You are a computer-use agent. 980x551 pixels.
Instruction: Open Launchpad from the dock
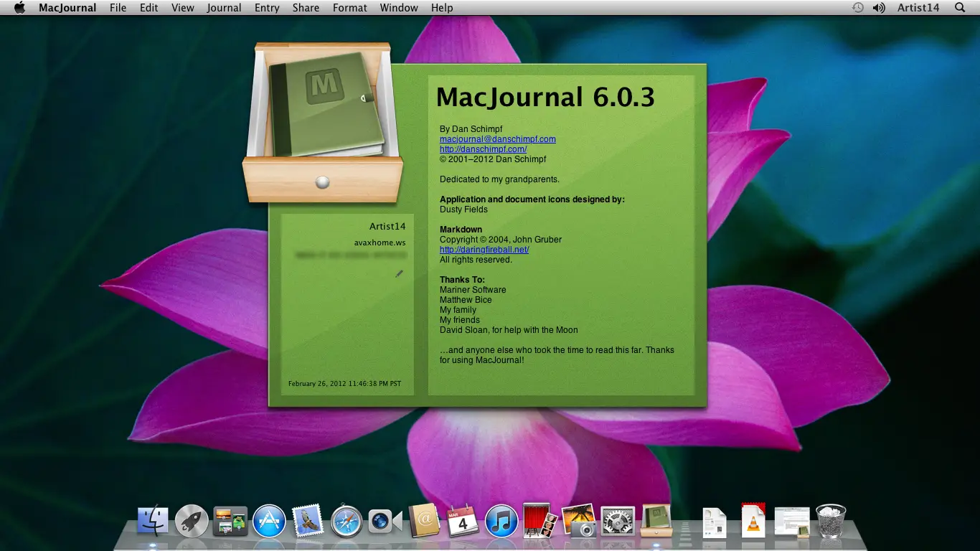(x=192, y=521)
